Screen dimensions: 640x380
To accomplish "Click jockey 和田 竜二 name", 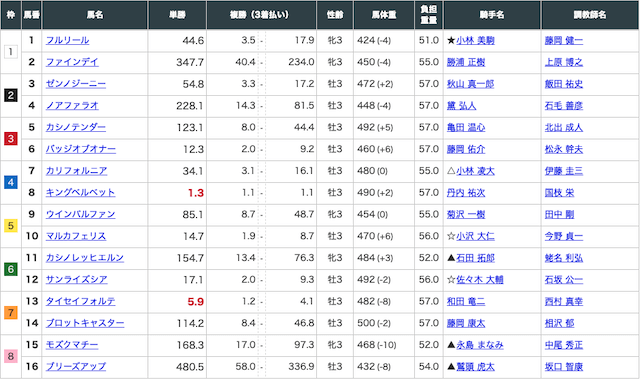I will tap(466, 302).
